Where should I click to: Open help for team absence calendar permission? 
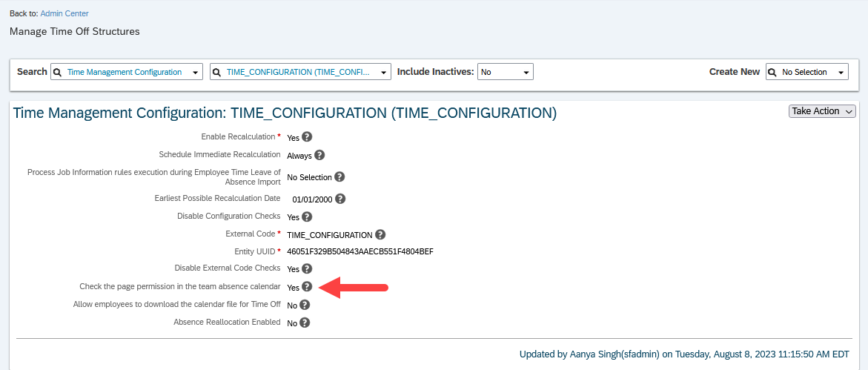pyautogui.click(x=307, y=287)
